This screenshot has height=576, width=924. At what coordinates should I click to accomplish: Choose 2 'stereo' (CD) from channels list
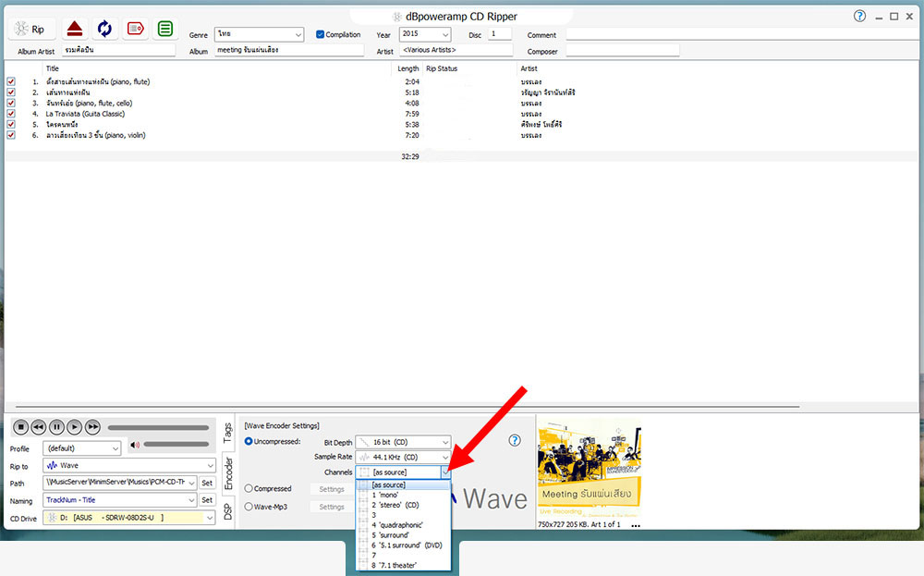point(395,505)
